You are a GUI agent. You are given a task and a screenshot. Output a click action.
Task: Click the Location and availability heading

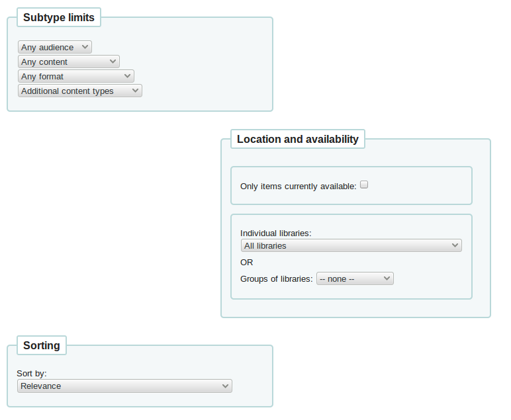tap(298, 140)
